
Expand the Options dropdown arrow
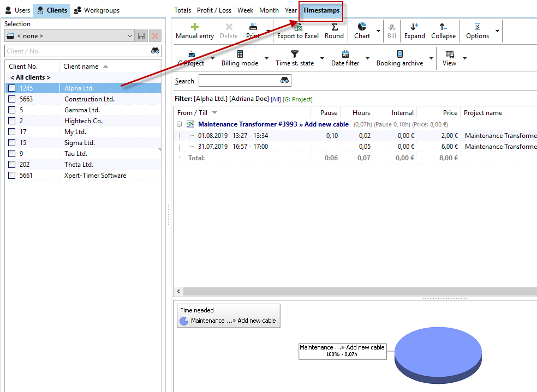(497, 31)
